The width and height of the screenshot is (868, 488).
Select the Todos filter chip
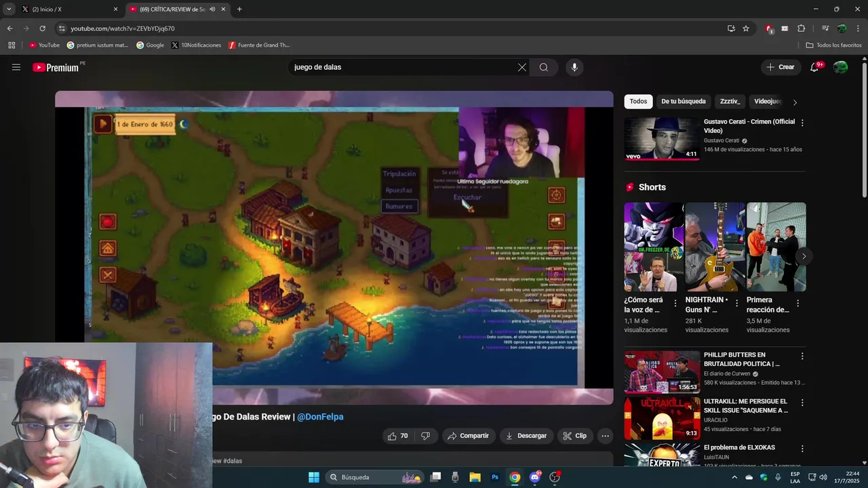[x=638, y=102]
